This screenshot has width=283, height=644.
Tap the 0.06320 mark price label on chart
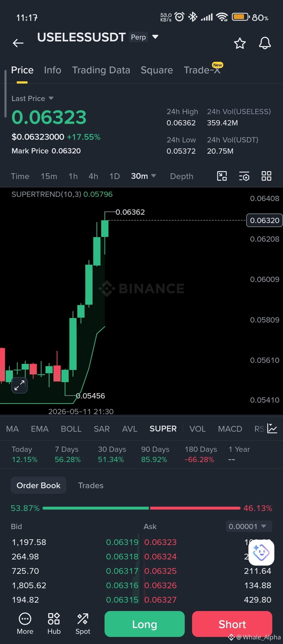coord(264,220)
